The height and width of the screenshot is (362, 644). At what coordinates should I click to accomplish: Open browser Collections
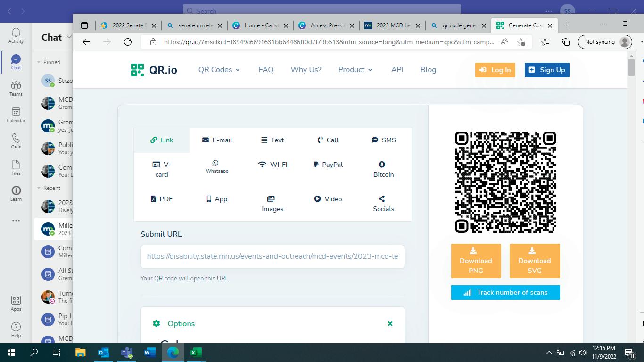pos(566,42)
